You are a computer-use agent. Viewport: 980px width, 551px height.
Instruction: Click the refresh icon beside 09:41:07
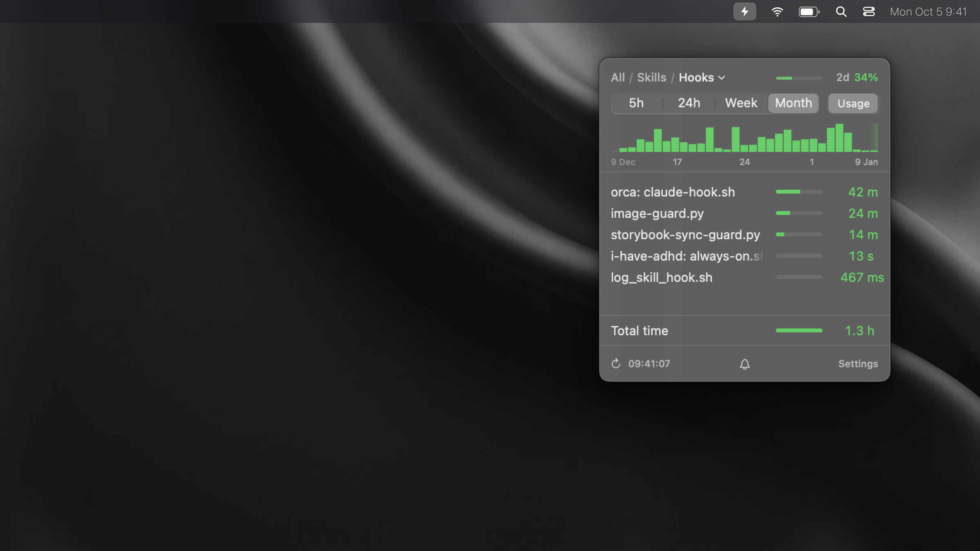(616, 363)
